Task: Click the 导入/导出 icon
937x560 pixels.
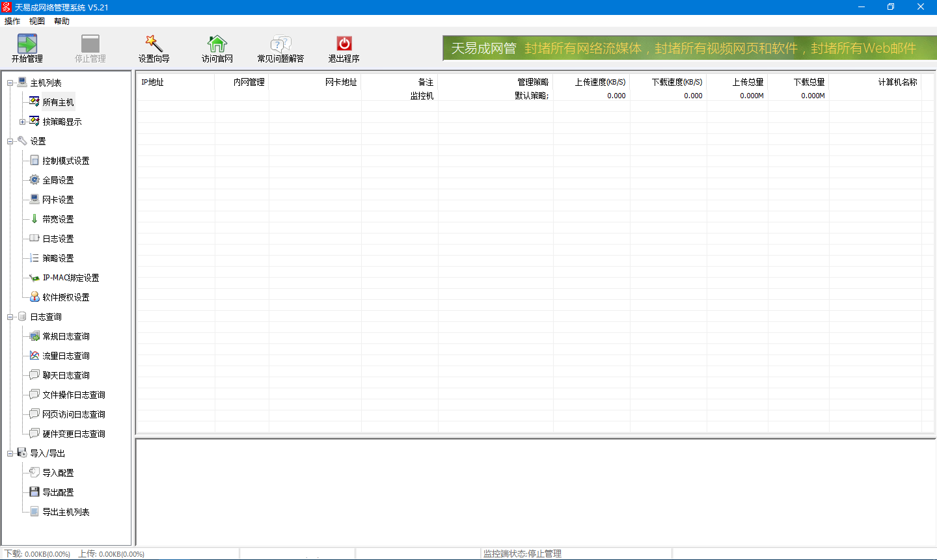Action: (x=22, y=453)
